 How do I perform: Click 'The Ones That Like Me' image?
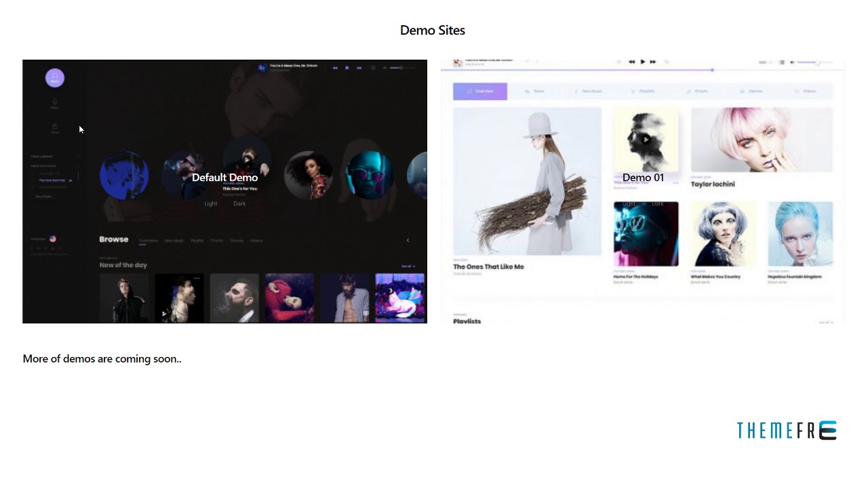pyautogui.click(x=527, y=181)
